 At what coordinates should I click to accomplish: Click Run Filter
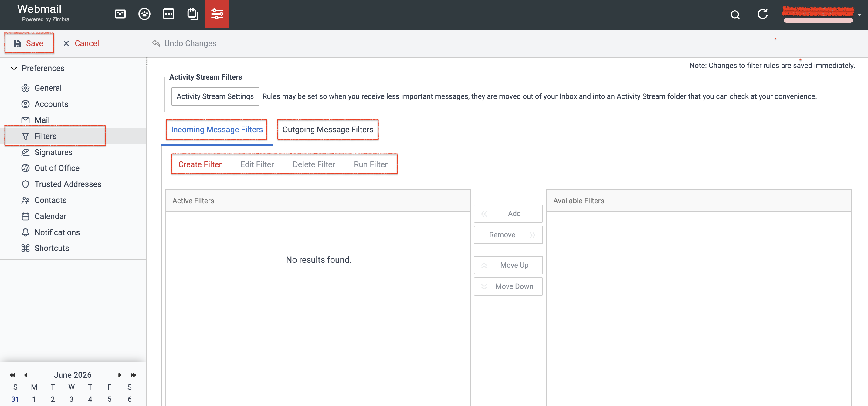pos(370,164)
